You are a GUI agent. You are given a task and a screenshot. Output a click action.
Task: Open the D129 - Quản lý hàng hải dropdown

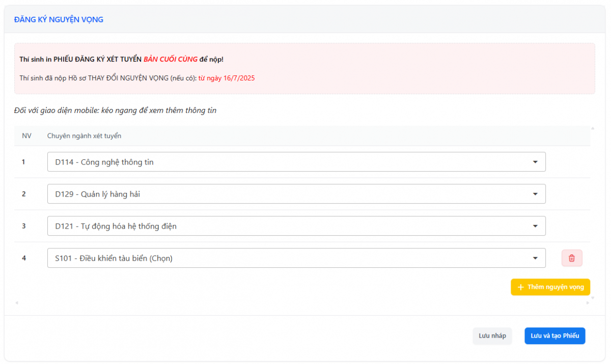pos(296,194)
